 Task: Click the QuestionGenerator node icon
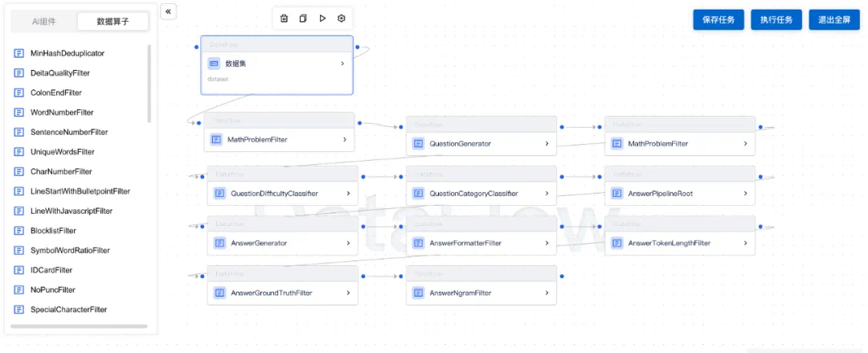pyautogui.click(x=419, y=143)
